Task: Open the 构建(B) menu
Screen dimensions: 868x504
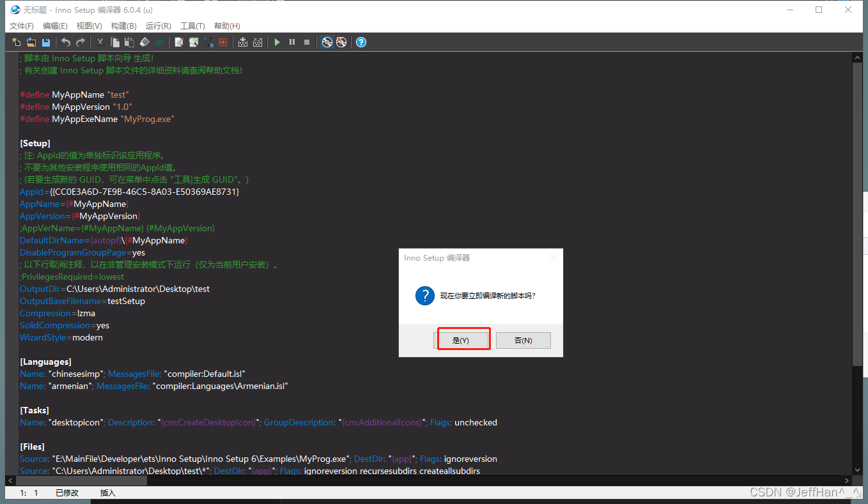Action: [123, 26]
